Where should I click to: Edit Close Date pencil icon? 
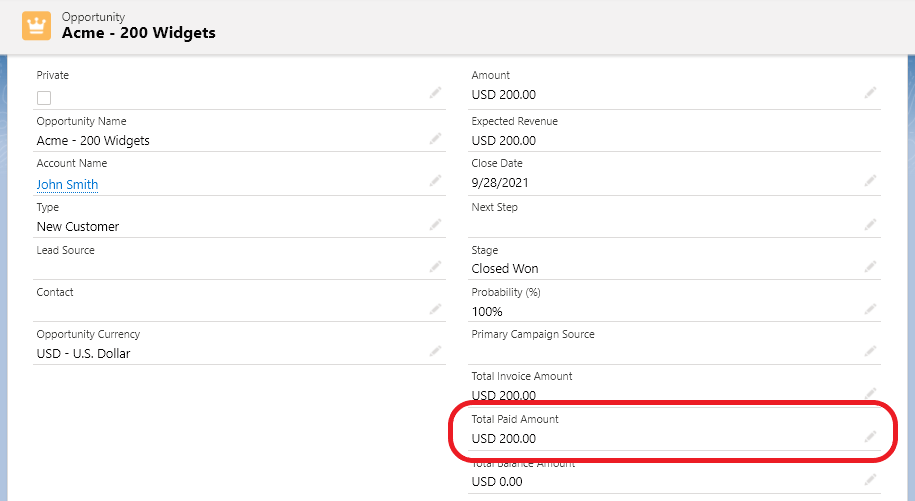click(871, 181)
